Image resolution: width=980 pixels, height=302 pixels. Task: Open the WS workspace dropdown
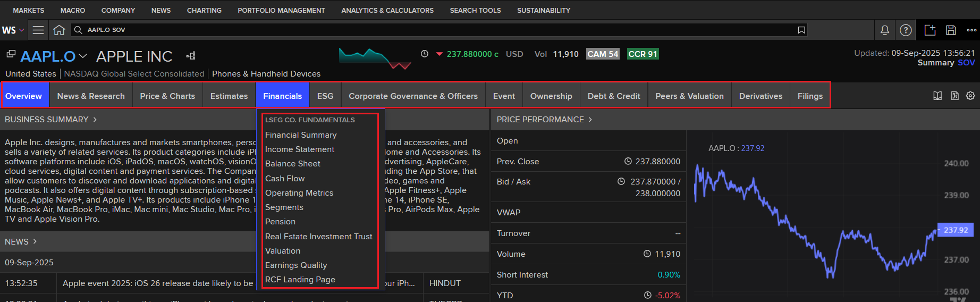pyautogui.click(x=13, y=30)
